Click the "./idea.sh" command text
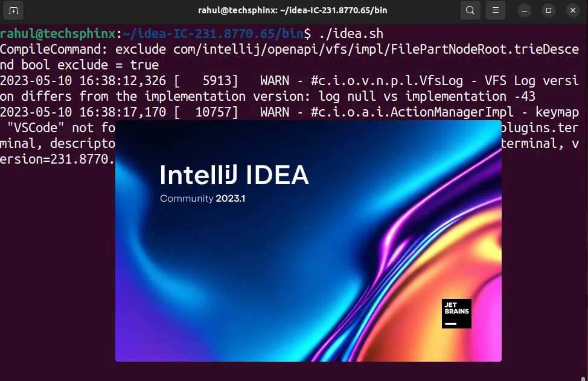 [x=351, y=34]
